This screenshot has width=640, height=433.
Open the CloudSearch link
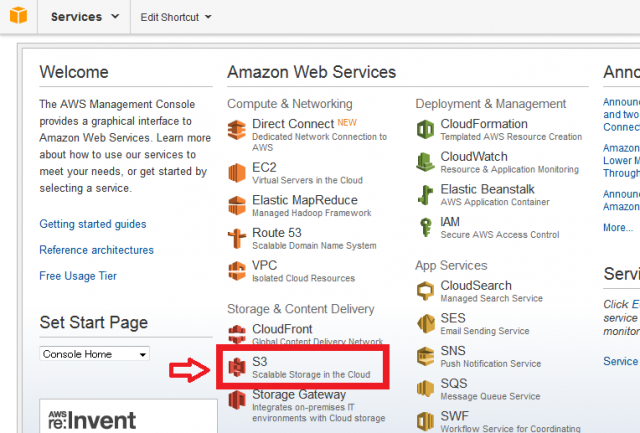pyautogui.click(x=476, y=285)
